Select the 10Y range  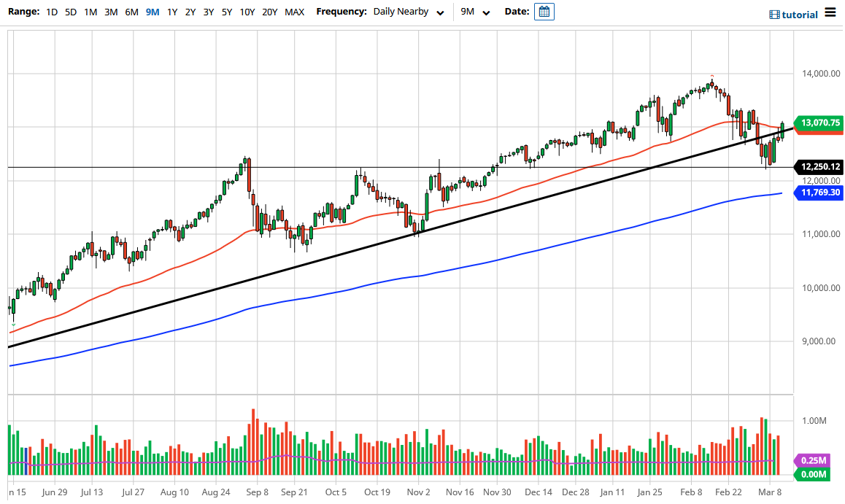(x=247, y=12)
